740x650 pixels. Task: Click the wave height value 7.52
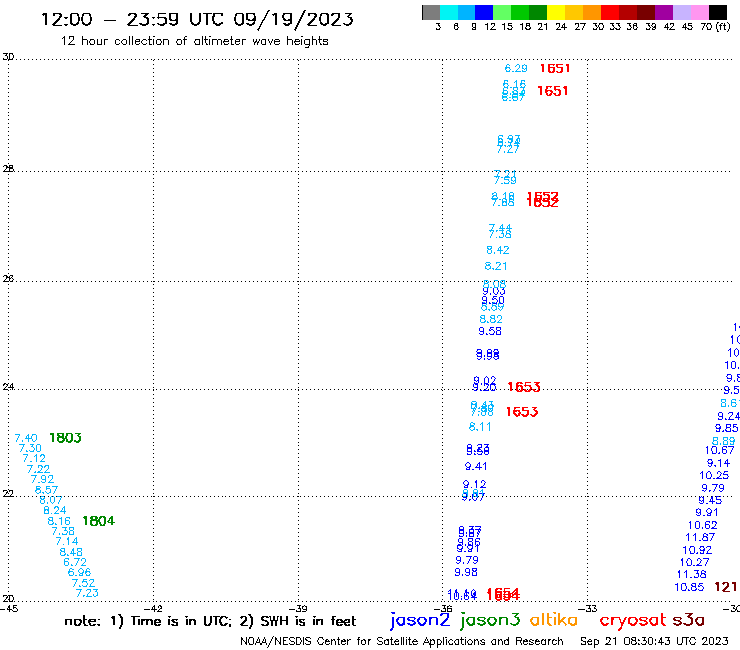coord(83,583)
